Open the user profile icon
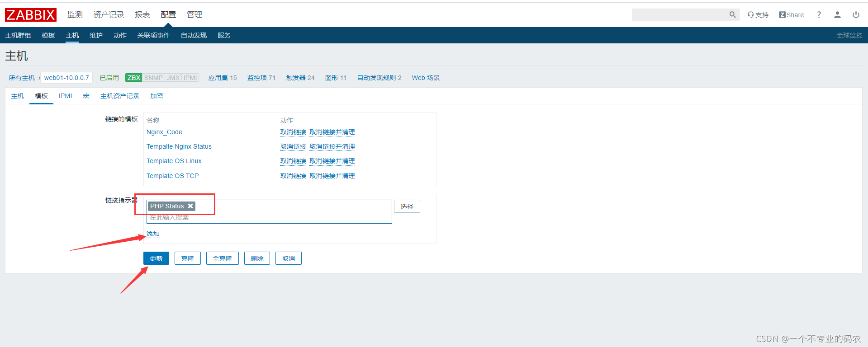Image resolution: width=868 pixels, height=347 pixels. [837, 15]
